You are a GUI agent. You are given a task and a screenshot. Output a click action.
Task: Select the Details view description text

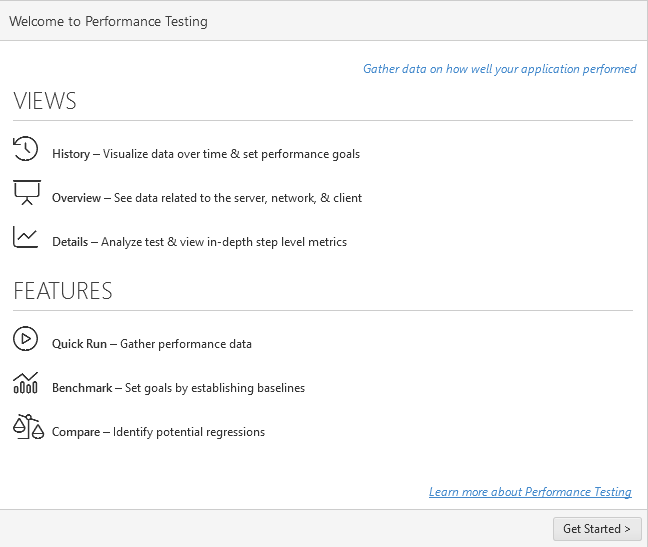coord(199,242)
